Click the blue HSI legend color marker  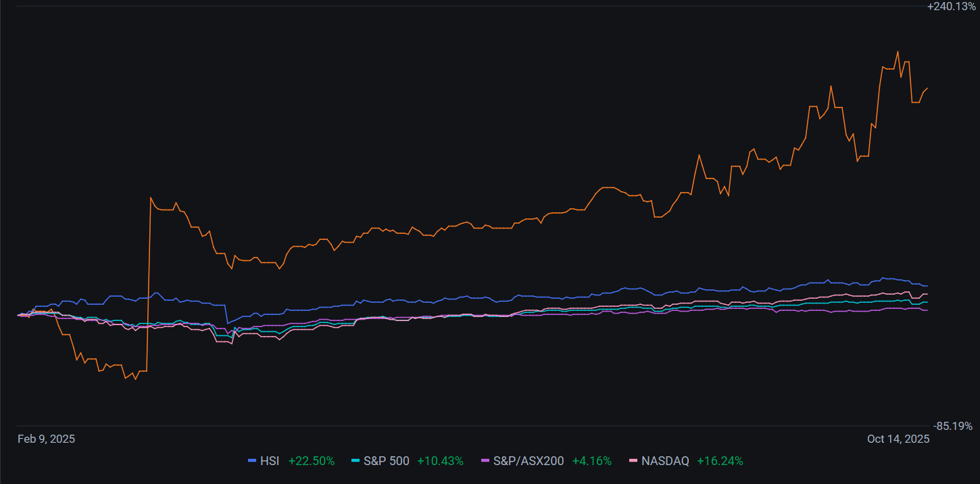point(252,461)
